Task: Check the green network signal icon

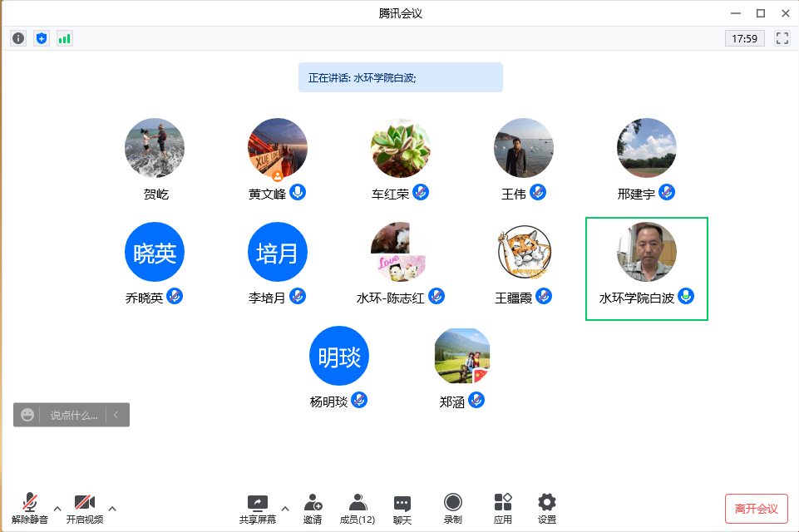Action: click(x=64, y=38)
